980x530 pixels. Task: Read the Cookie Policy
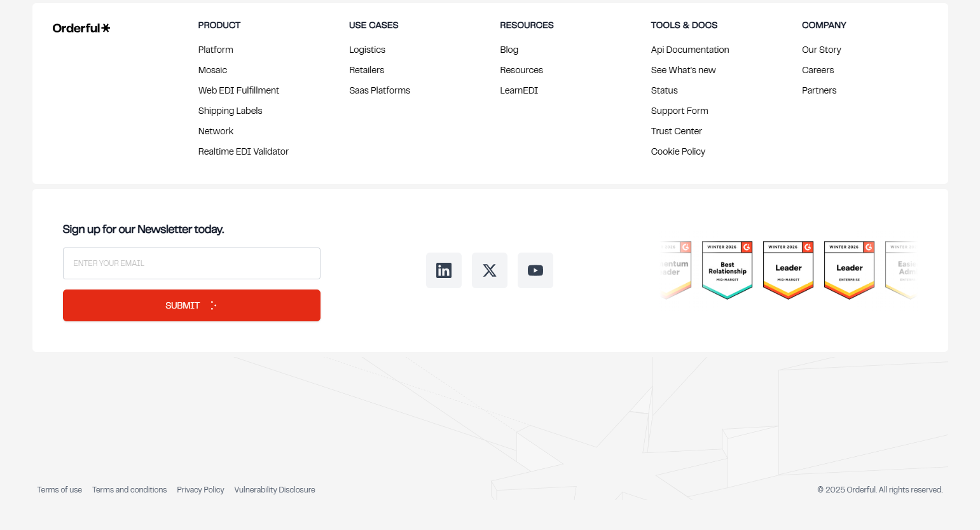pyautogui.click(x=678, y=151)
